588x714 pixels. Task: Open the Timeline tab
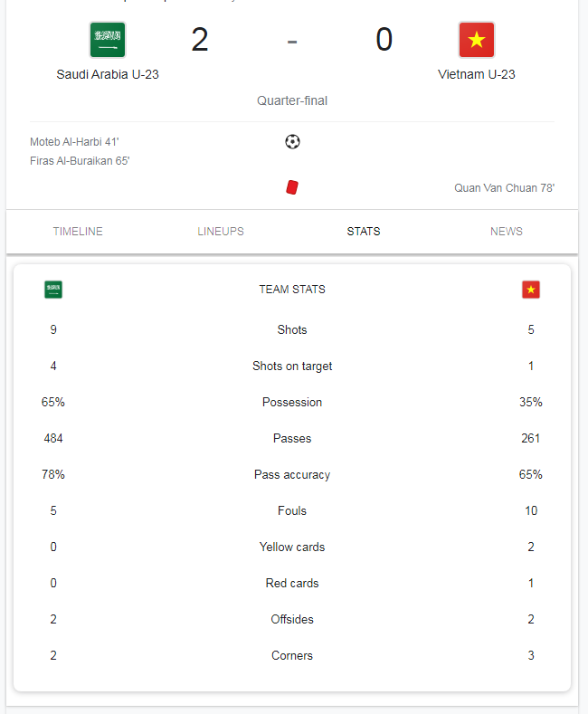point(78,232)
